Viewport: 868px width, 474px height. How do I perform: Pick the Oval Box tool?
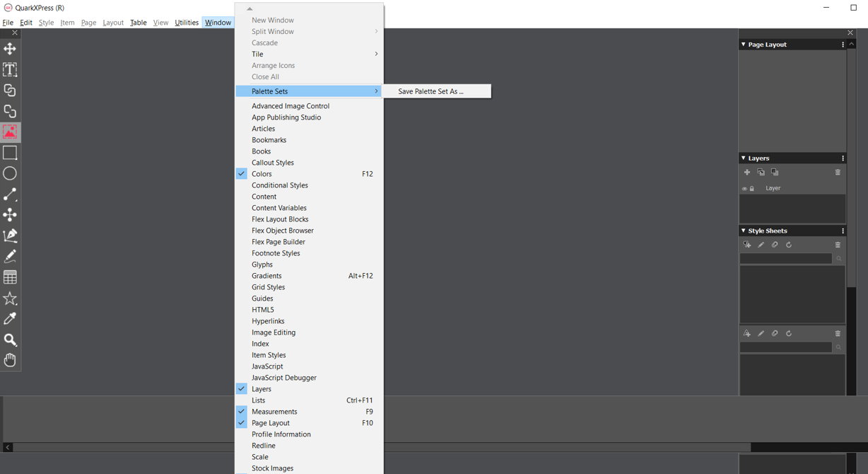point(10,173)
